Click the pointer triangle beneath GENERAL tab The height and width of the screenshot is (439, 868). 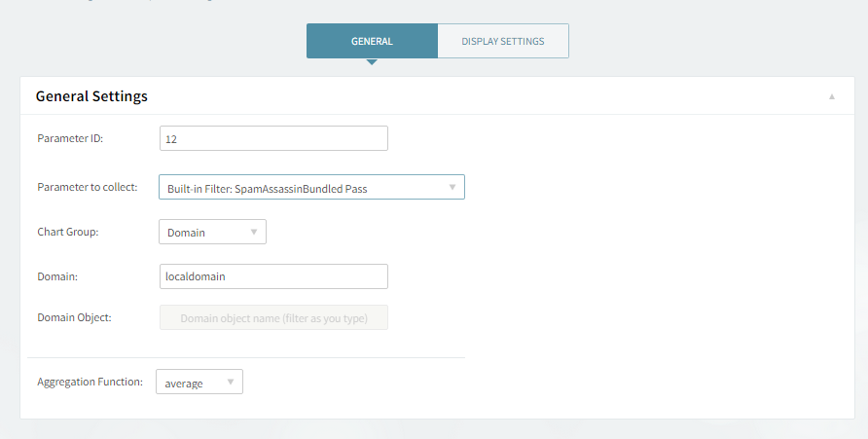(x=372, y=62)
